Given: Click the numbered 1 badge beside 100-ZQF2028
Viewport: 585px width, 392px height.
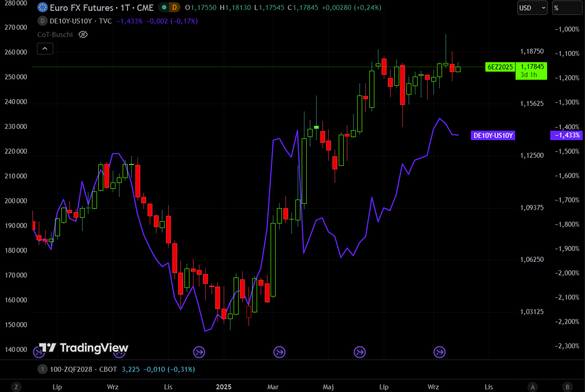Looking at the screenshot, I should [x=42, y=369].
